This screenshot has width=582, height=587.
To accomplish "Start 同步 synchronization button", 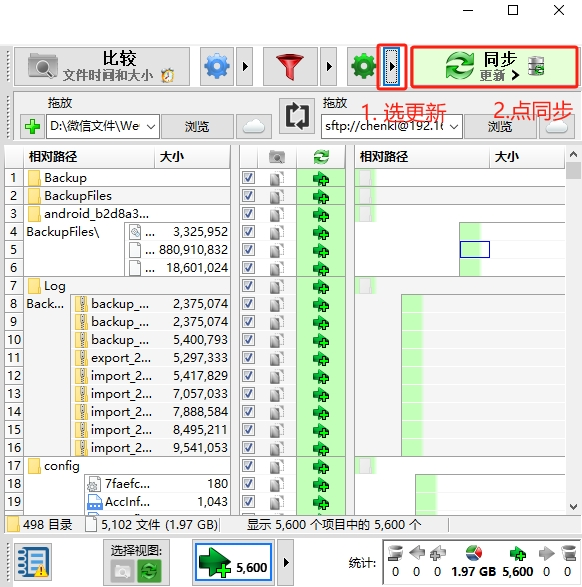I will [x=494, y=67].
